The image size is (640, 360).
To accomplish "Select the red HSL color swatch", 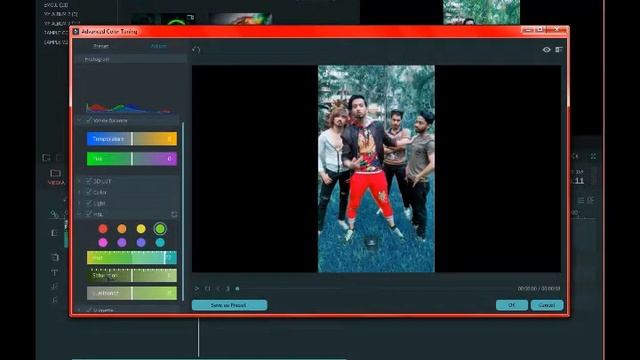I will point(103,229).
